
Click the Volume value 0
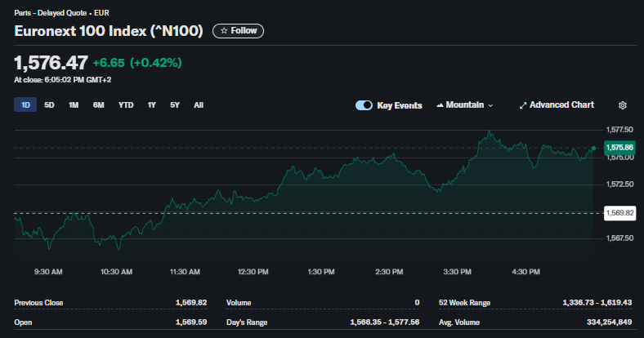click(417, 303)
